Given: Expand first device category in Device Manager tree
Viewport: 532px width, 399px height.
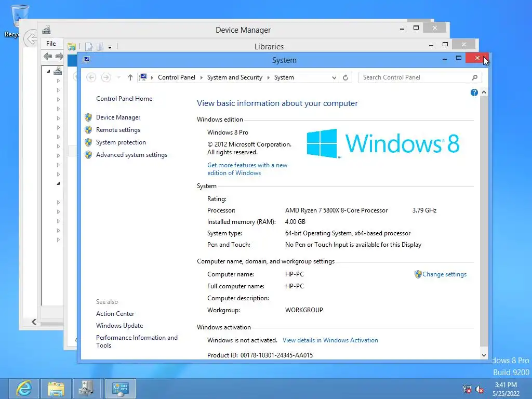Looking at the screenshot, I should pyautogui.click(x=58, y=81).
